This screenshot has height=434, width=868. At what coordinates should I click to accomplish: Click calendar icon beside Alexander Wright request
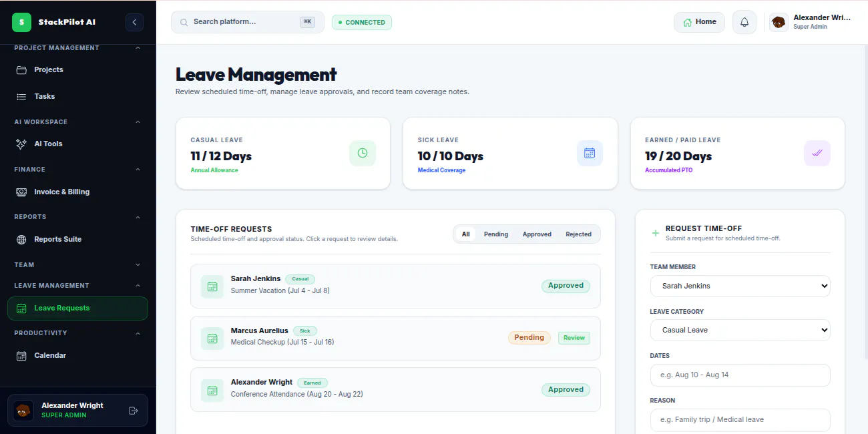point(212,391)
